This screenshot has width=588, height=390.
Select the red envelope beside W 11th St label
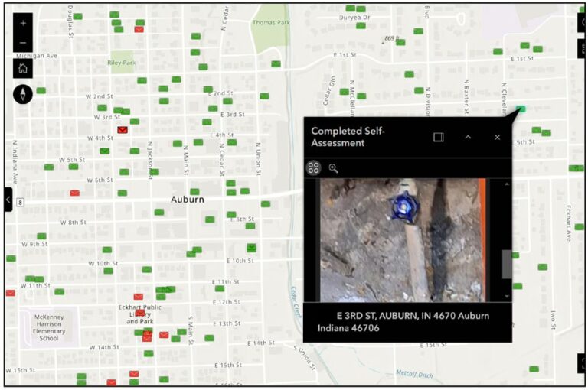[11, 293]
